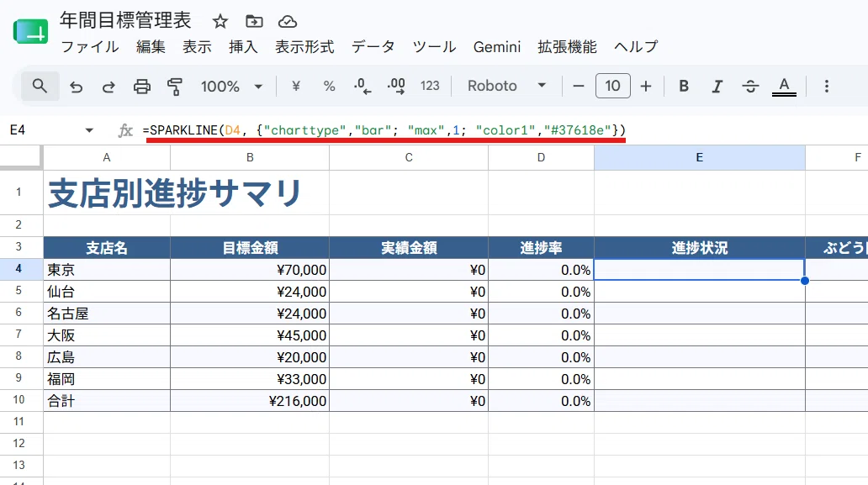Open the 拡張機能 menu

click(x=568, y=47)
